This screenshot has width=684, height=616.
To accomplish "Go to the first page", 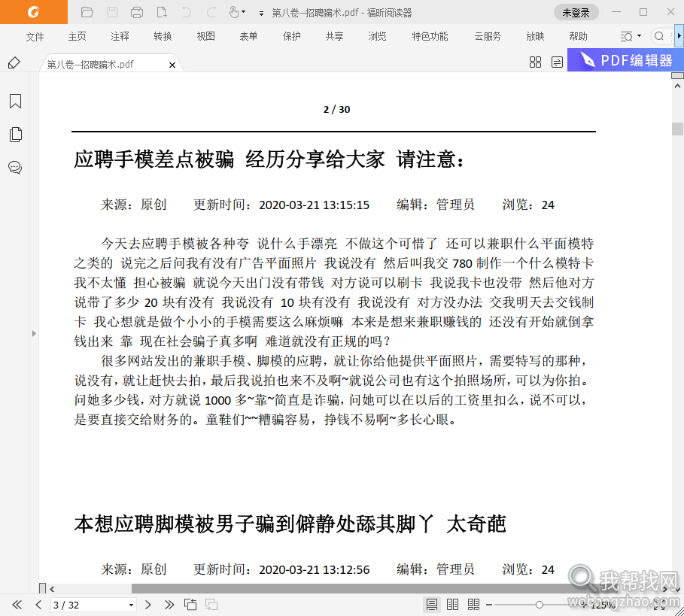I will click(x=17, y=605).
